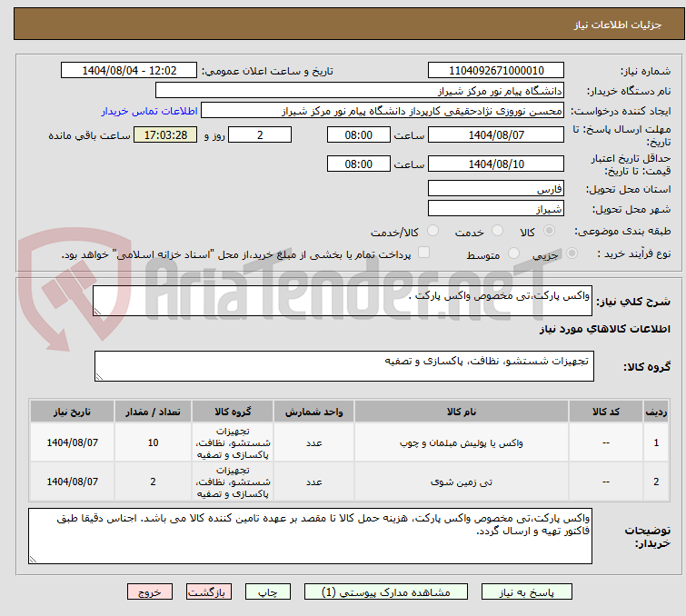Click the نام کالا column header
This screenshot has width=686, height=616.
[x=462, y=412]
